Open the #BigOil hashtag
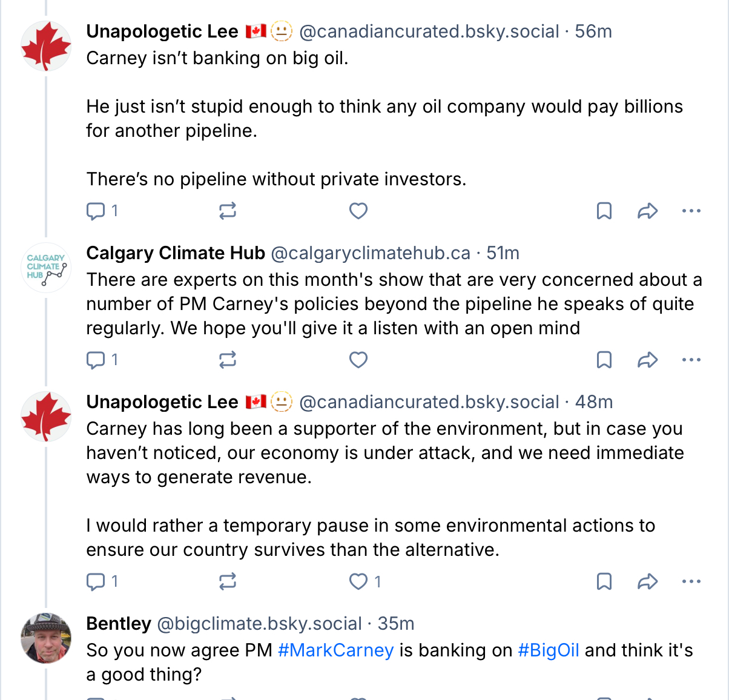Image resolution: width=729 pixels, height=700 pixels. coord(549,650)
